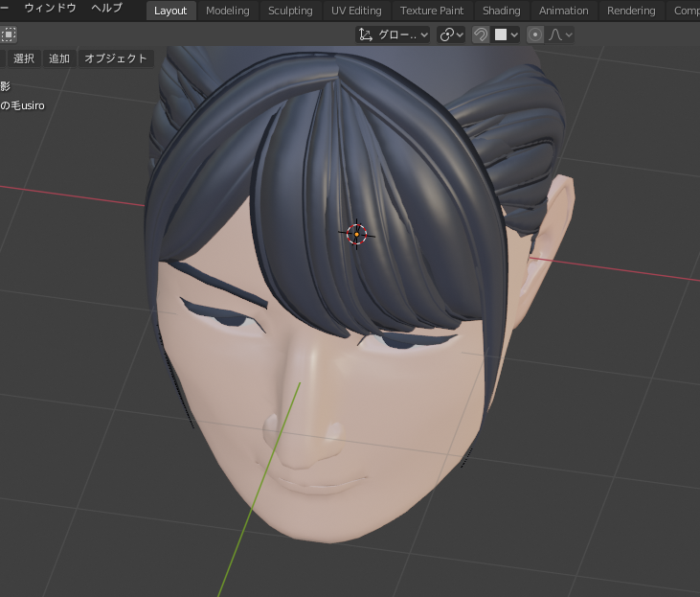Image resolution: width=700 pixels, height=597 pixels.
Task: Toggle proportional editing icon
Action: pyautogui.click(x=535, y=34)
